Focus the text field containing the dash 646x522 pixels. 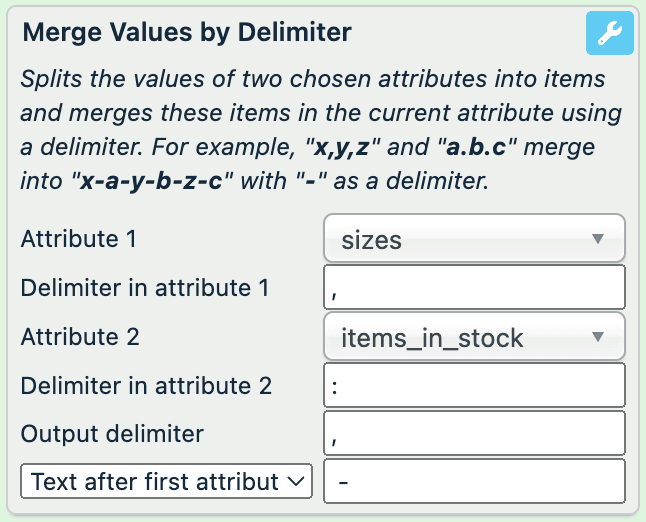coord(475,482)
